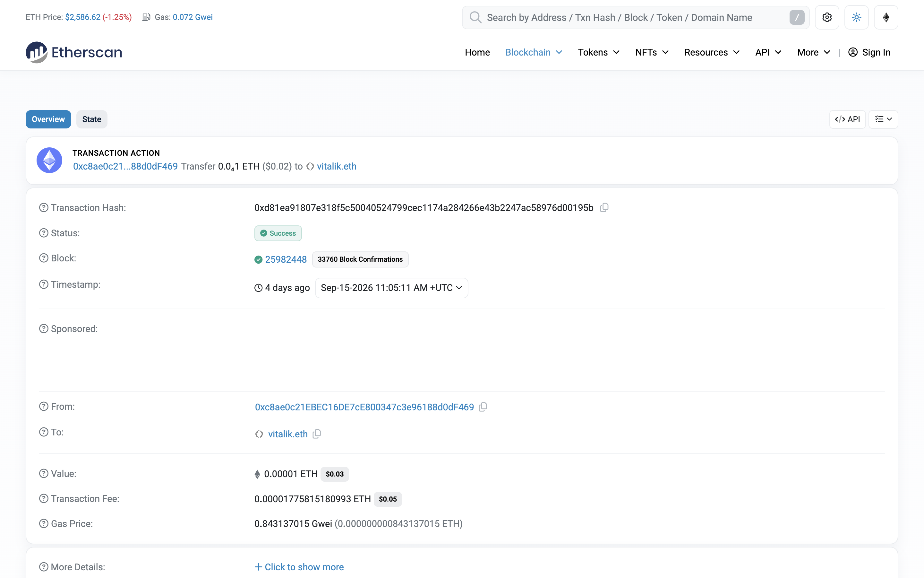Click the 0.843137015 Gwei gas price

point(293,524)
